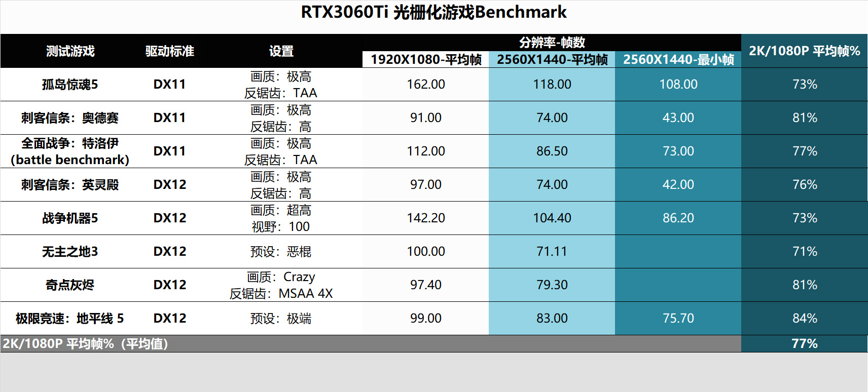The height and width of the screenshot is (392, 868).
Task: Click the 分辨率-帧数 group header
Action: coord(552,43)
